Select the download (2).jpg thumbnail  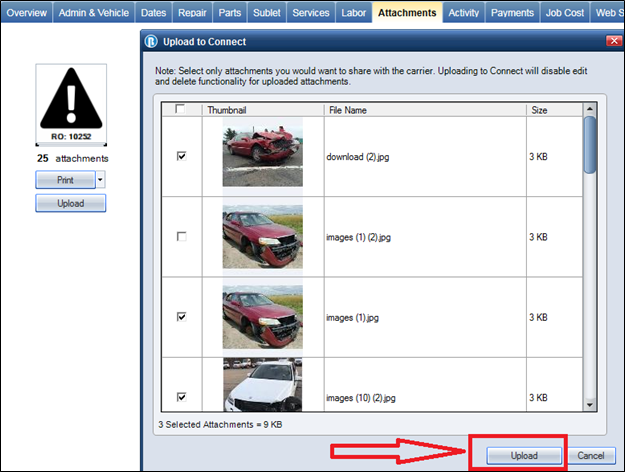point(263,156)
